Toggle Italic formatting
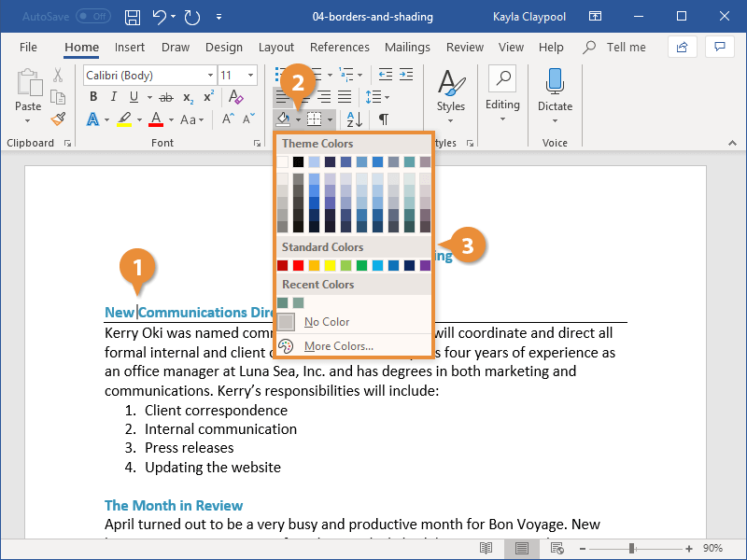 pos(114,96)
